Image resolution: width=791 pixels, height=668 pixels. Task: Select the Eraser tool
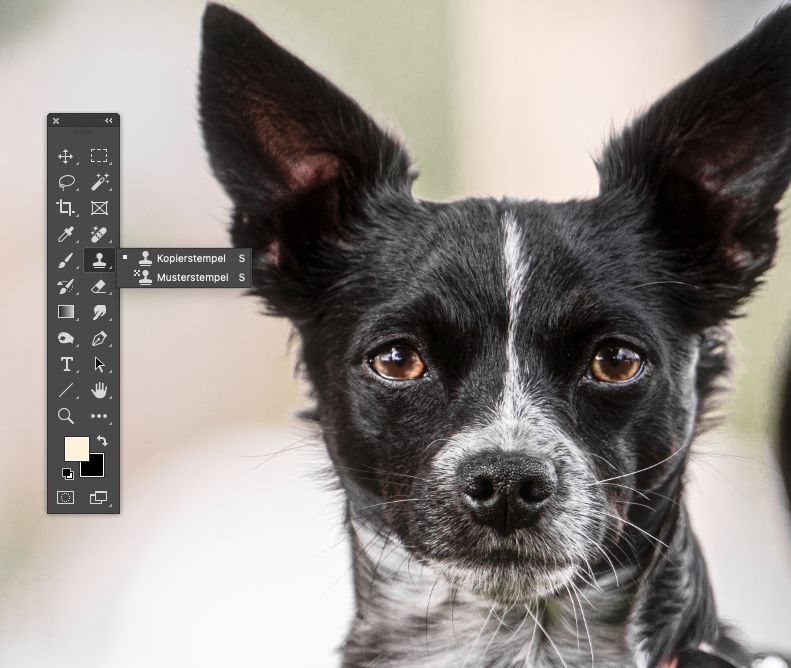[99, 286]
